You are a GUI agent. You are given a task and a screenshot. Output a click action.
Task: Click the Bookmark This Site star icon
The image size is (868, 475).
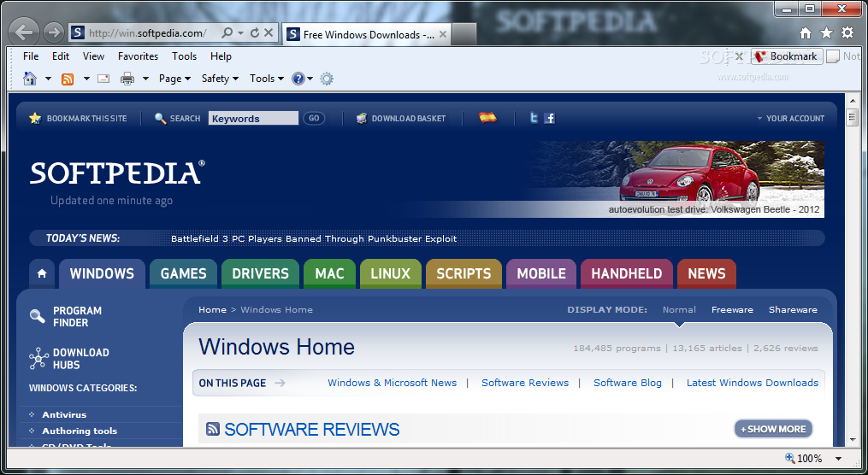pos(35,119)
